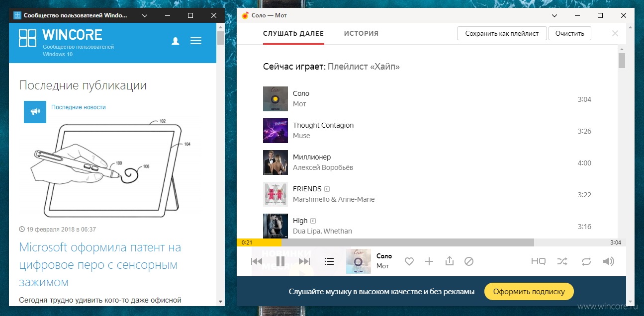Share the current track
The height and width of the screenshot is (316, 644).
point(450,261)
